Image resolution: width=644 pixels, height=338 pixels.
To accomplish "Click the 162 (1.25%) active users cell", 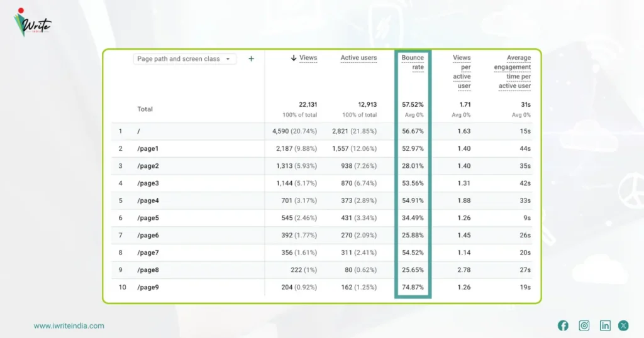I will pyautogui.click(x=358, y=287).
